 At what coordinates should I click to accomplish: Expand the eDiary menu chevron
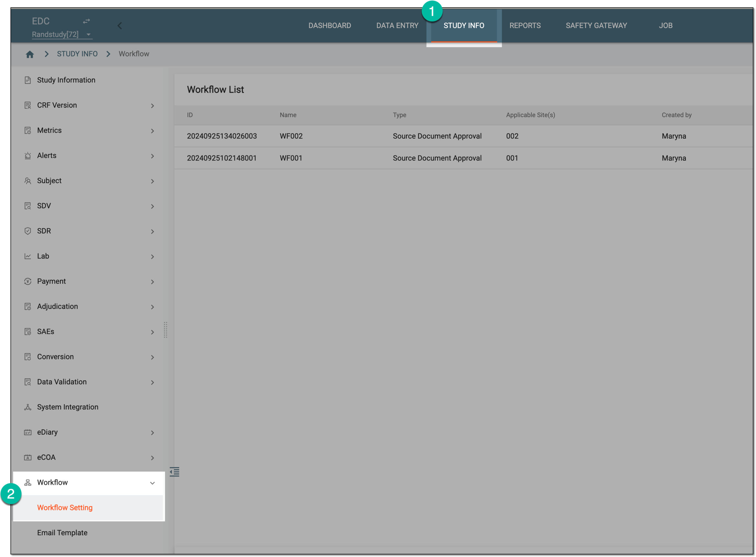152,433
